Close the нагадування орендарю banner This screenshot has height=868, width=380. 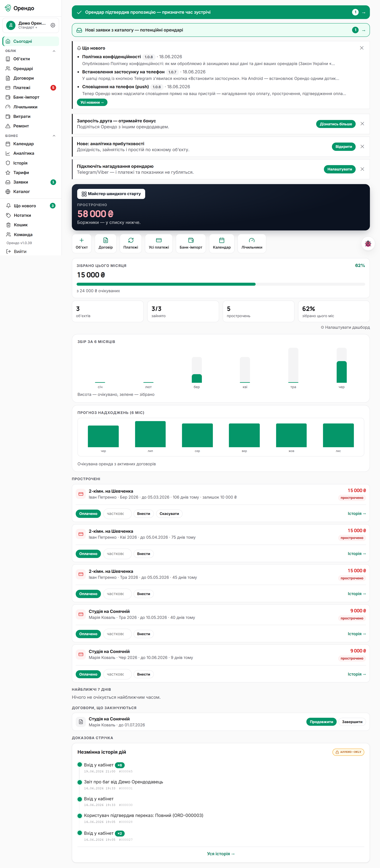click(362, 169)
